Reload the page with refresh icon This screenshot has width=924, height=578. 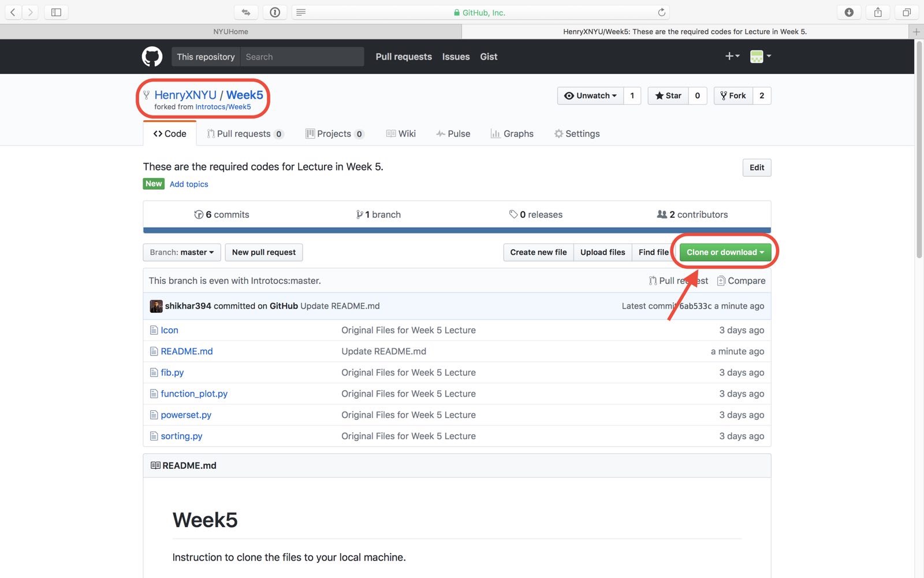pos(662,12)
